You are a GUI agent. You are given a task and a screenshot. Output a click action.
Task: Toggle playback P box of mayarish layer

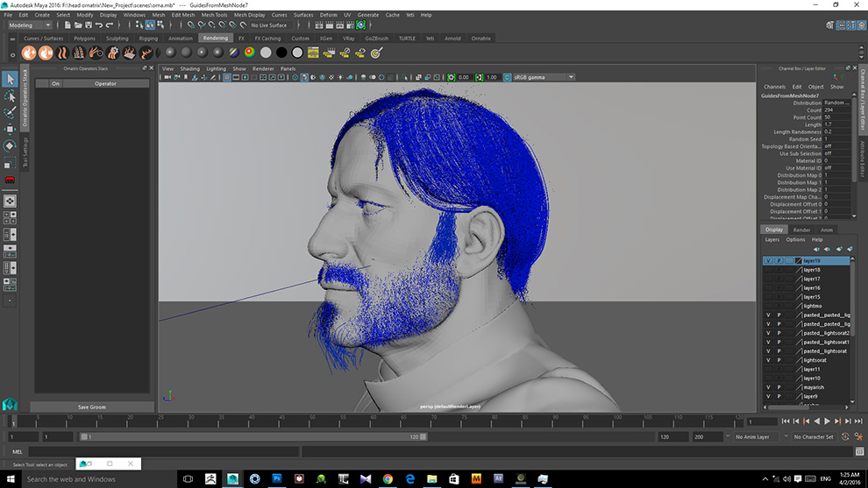tap(779, 387)
